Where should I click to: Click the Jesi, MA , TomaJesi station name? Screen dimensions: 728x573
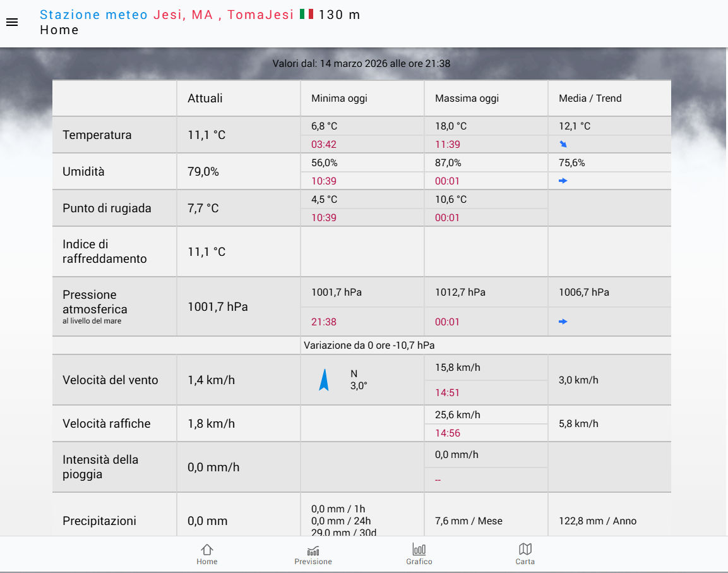coord(224,15)
